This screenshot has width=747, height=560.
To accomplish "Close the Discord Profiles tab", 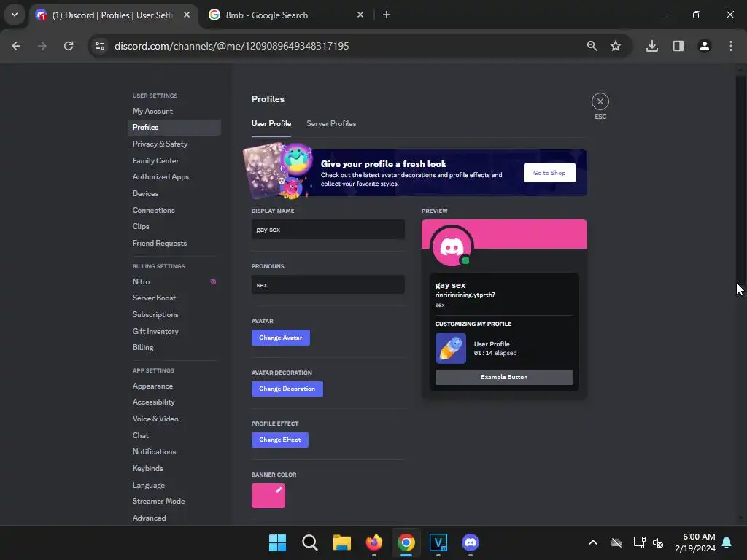I will click(x=187, y=15).
